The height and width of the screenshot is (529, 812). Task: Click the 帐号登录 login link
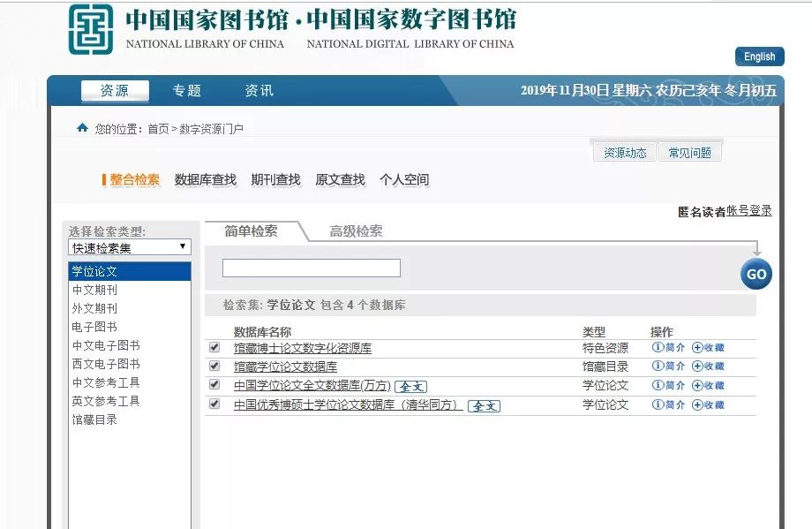749,210
